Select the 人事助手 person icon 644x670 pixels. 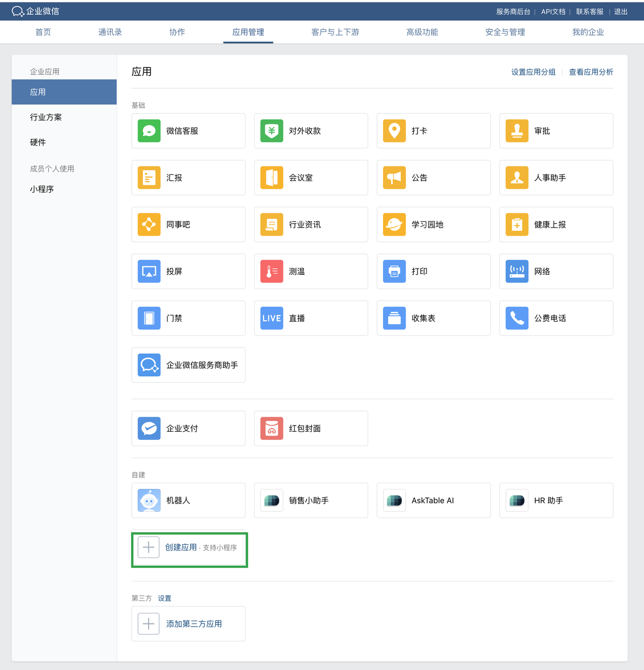pyautogui.click(x=517, y=177)
